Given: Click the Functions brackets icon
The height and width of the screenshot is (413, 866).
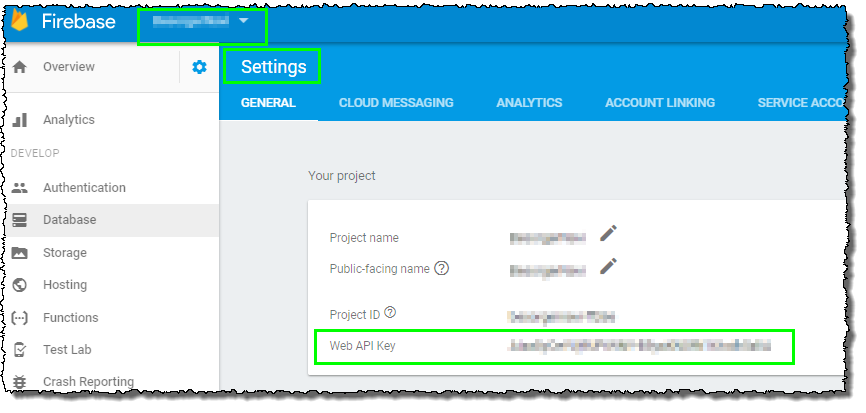Looking at the screenshot, I should tap(20, 318).
